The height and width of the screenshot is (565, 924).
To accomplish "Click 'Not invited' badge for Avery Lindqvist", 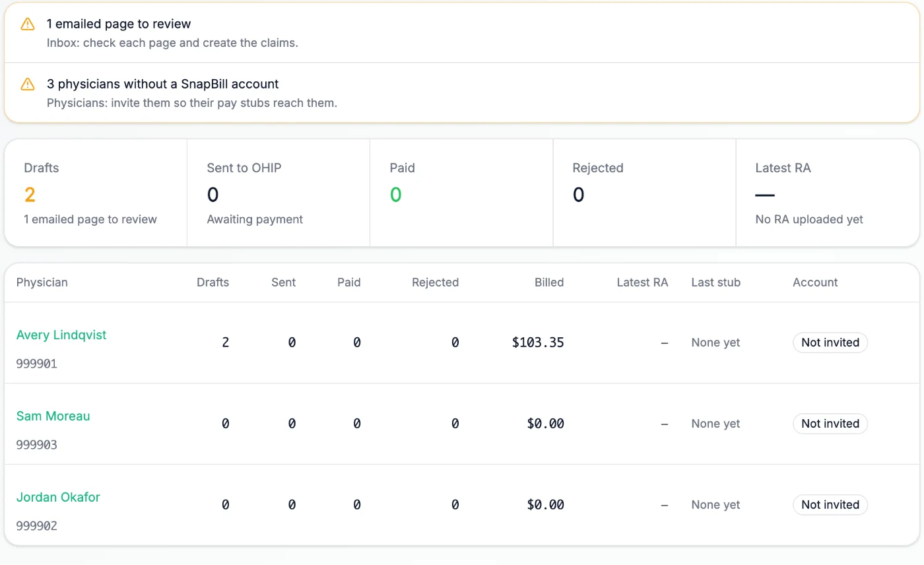I will [830, 343].
